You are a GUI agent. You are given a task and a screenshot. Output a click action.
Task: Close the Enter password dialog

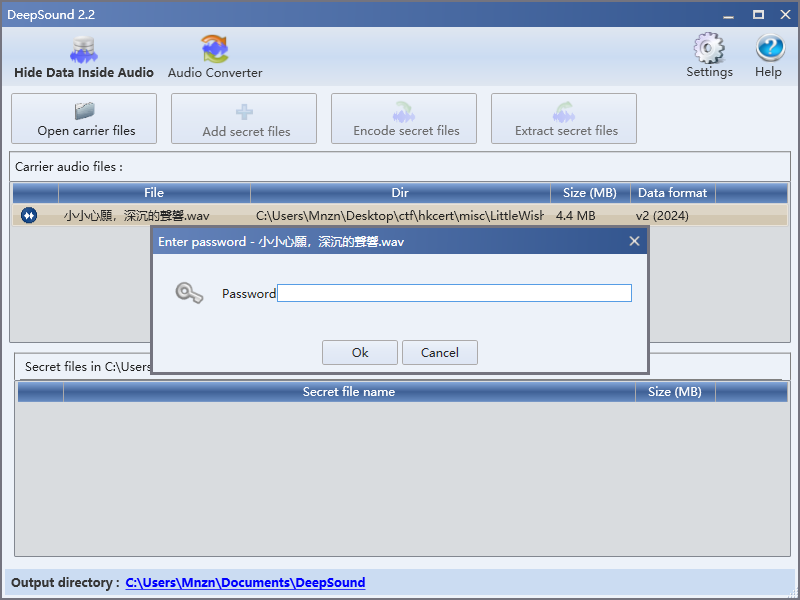634,241
